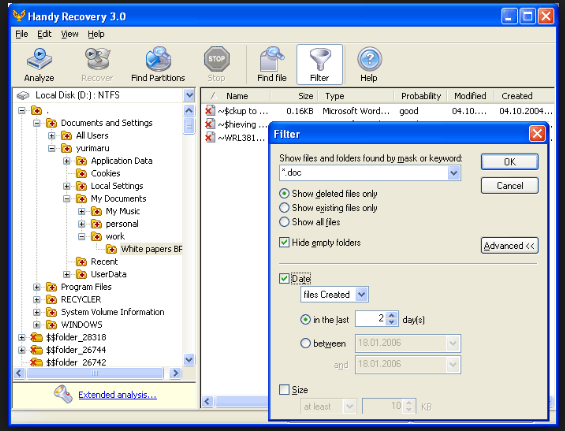
Task: Select Show existing files only
Action: (284, 208)
